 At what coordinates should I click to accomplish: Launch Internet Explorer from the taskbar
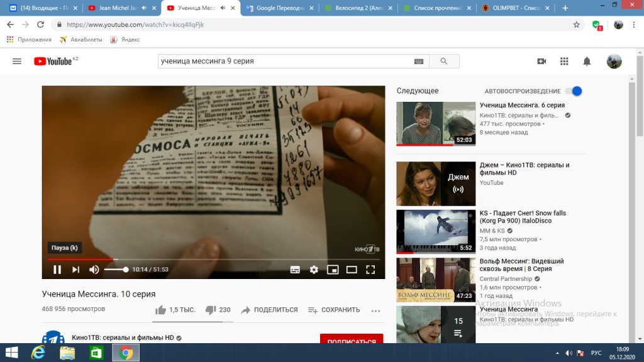[x=38, y=353]
